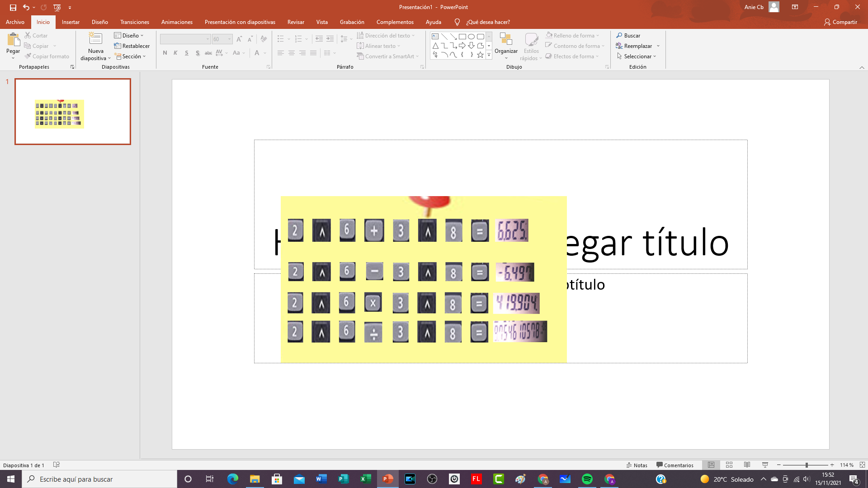Open the Reader view in the status bar
This screenshot has height=488, width=868.
click(747, 465)
